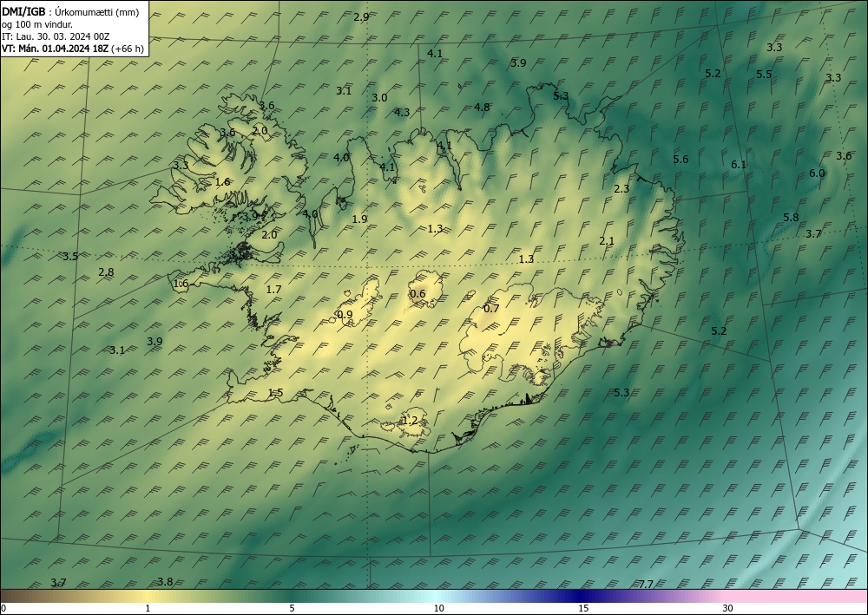Pick the dark blue segment of the color scale
This screenshot has height=615, width=868.
pos(582,596)
